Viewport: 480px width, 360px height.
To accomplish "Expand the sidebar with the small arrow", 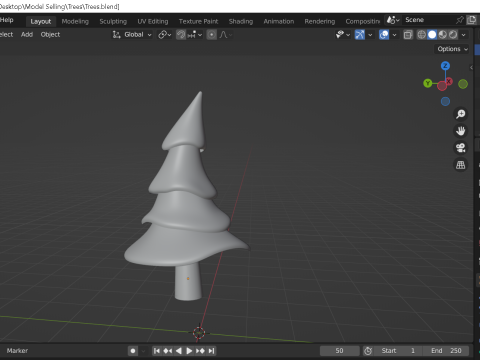I will (471, 67).
